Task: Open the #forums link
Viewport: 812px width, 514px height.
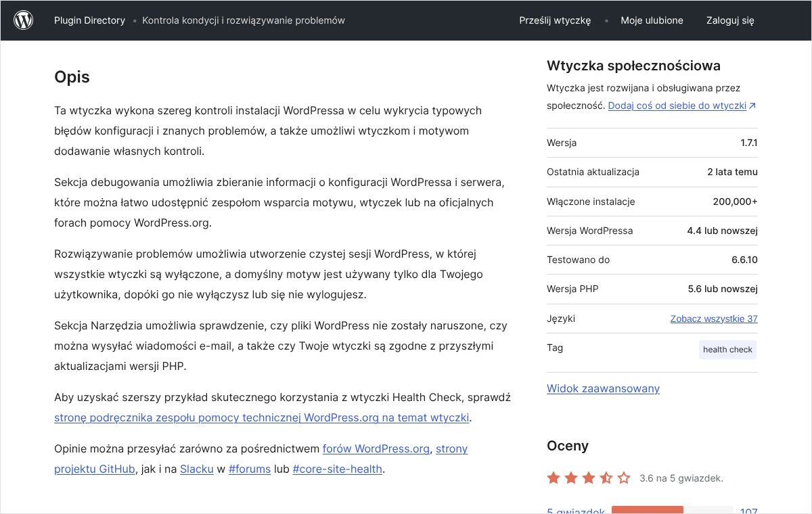Action: point(250,469)
